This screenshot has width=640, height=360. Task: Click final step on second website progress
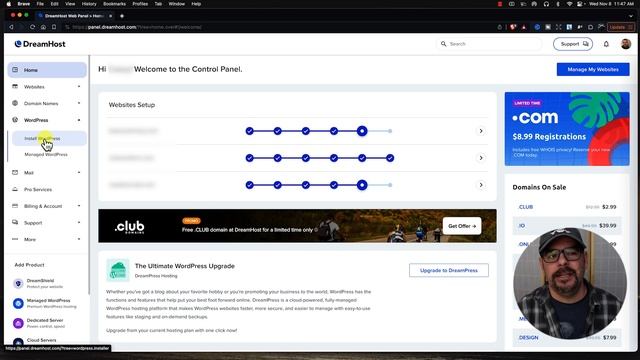point(390,158)
